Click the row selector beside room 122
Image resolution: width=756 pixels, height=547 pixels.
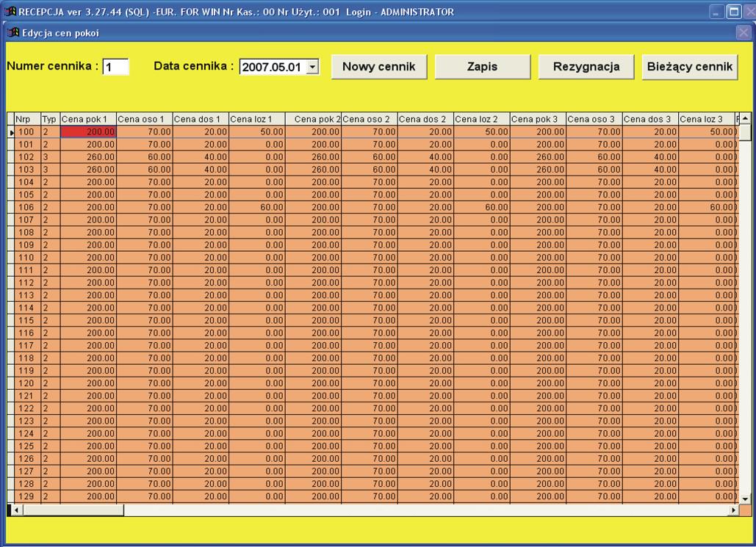pyautogui.click(x=11, y=408)
